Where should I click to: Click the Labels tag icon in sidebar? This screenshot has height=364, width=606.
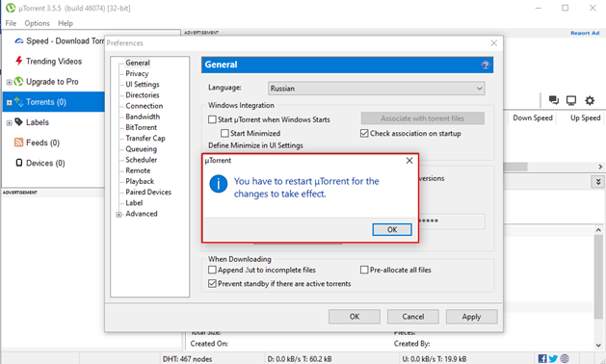[18, 122]
